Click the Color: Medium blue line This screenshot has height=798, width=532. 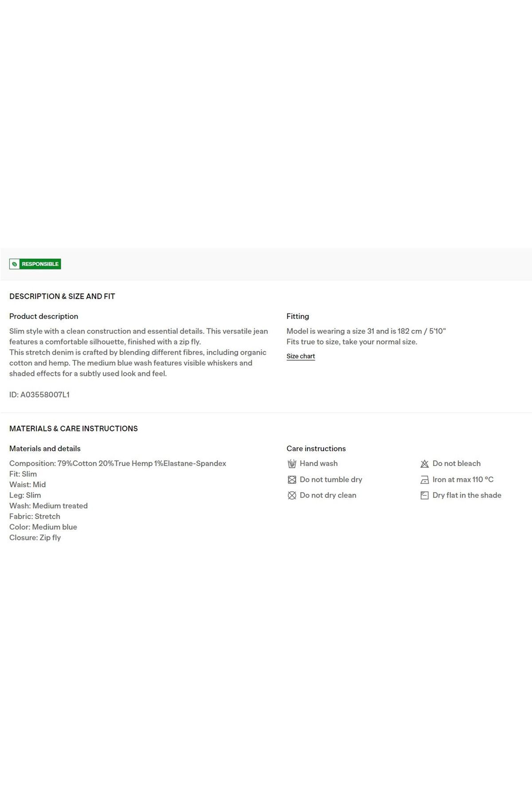coord(43,527)
